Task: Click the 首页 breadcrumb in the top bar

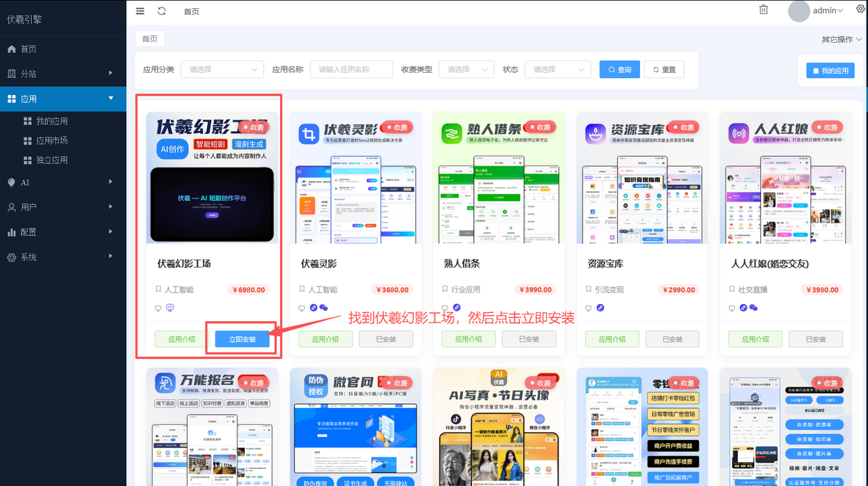Action: (192, 12)
